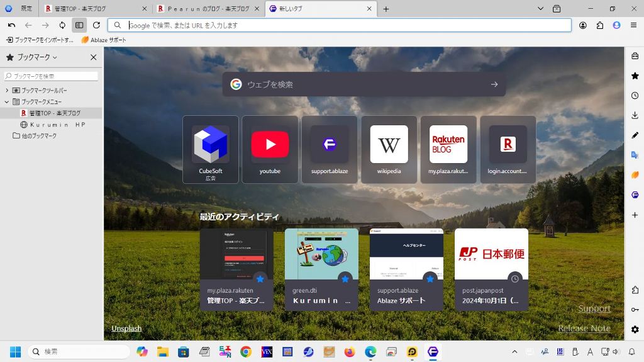Open Downloads panel in right sidebar
This screenshot has height=362, width=644.
click(635, 115)
